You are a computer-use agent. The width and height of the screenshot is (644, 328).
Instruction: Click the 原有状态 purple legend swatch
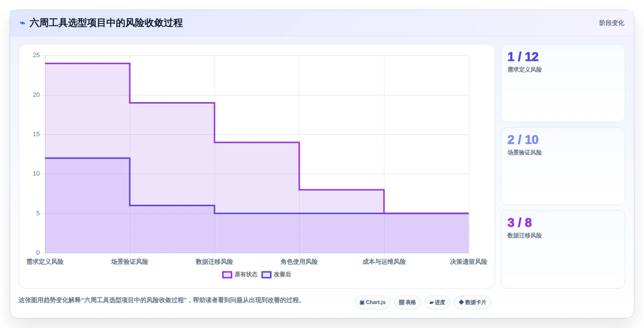(x=227, y=275)
